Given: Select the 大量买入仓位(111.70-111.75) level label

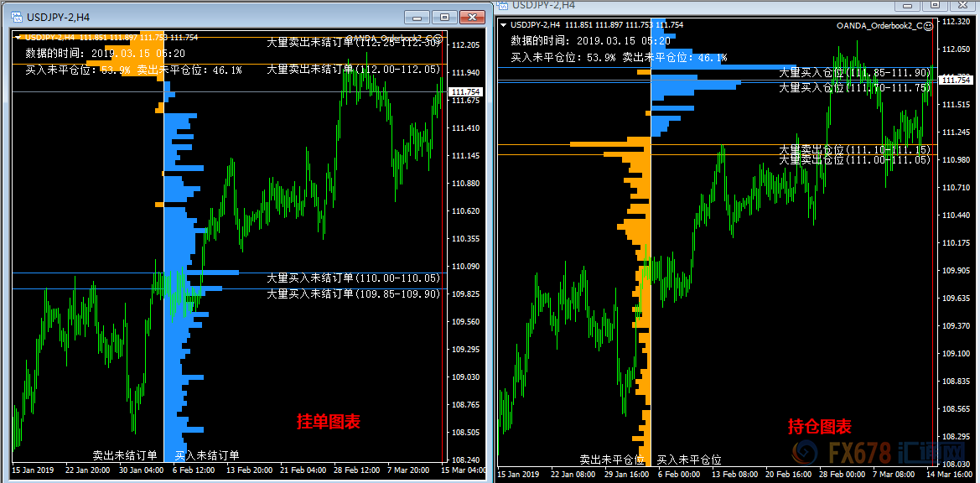Looking at the screenshot, I should tap(854, 87).
